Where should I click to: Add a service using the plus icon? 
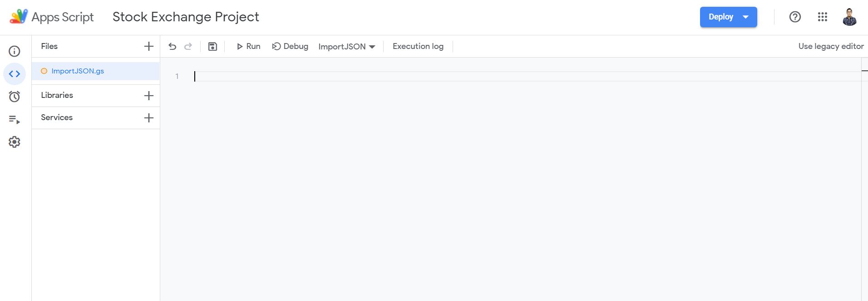(x=148, y=118)
